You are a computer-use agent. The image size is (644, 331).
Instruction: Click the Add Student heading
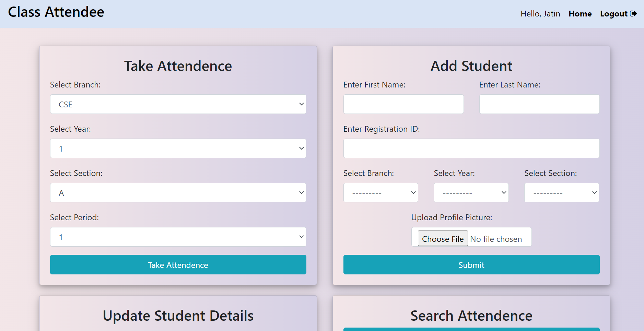coord(471,66)
